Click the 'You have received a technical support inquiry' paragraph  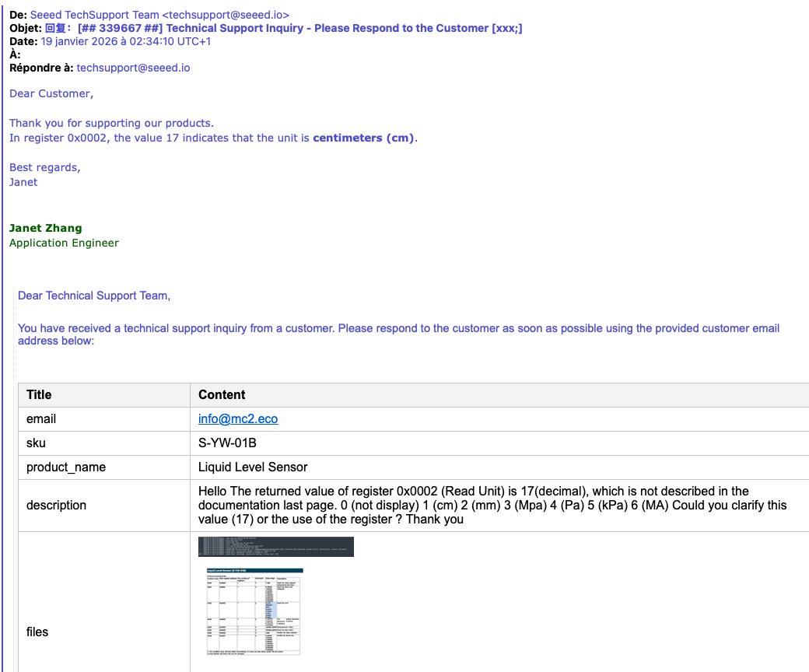pos(398,334)
